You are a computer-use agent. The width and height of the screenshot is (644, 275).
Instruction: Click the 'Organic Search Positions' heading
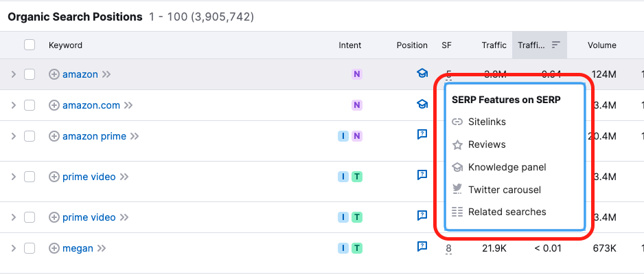point(75,17)
